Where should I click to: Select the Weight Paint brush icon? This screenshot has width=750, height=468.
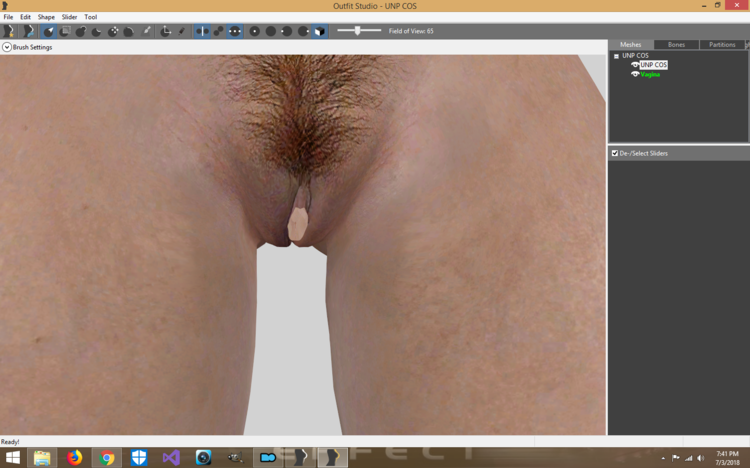(x=146, y=32)
